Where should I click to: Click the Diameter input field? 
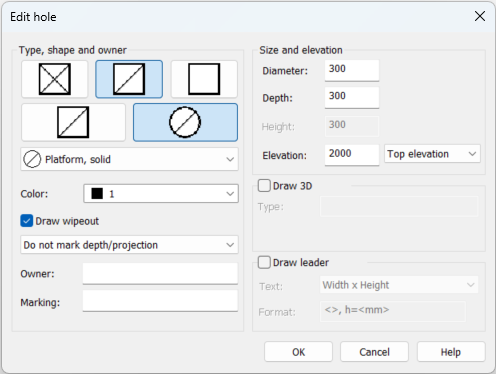[352, 70]
